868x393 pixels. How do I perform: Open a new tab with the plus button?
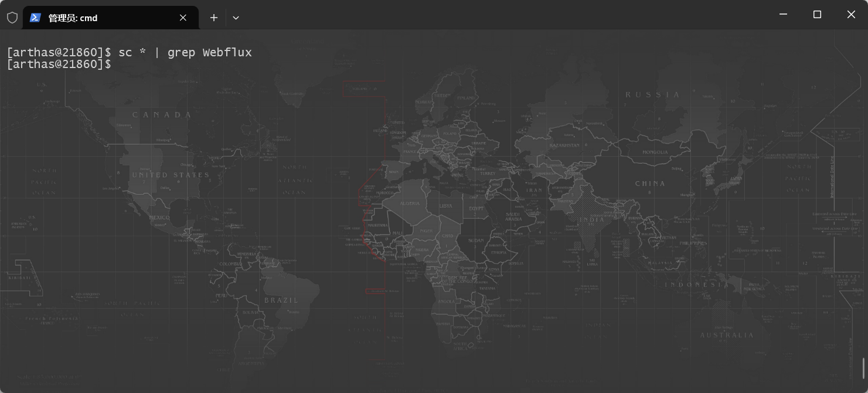click(214, 18)
